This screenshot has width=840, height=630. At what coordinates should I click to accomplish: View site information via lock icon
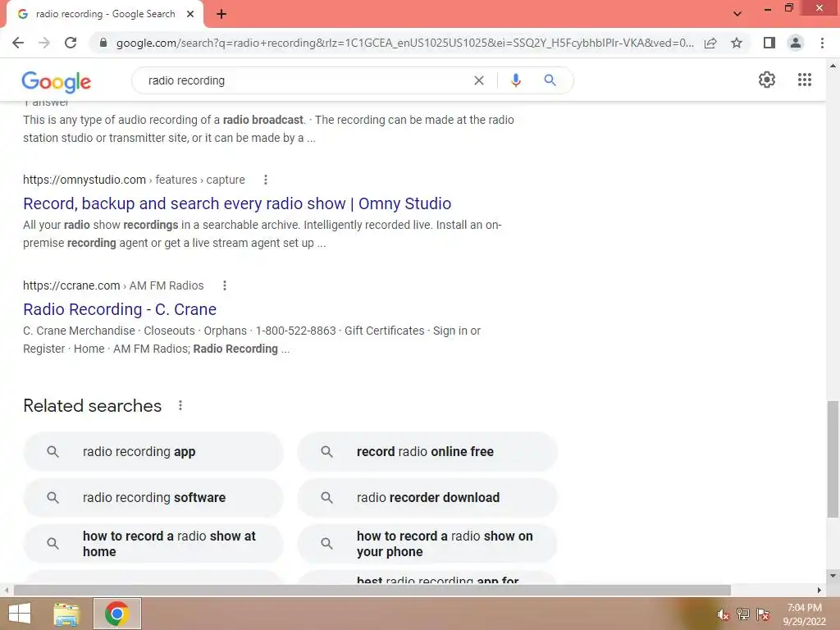(x=103, y=43)
